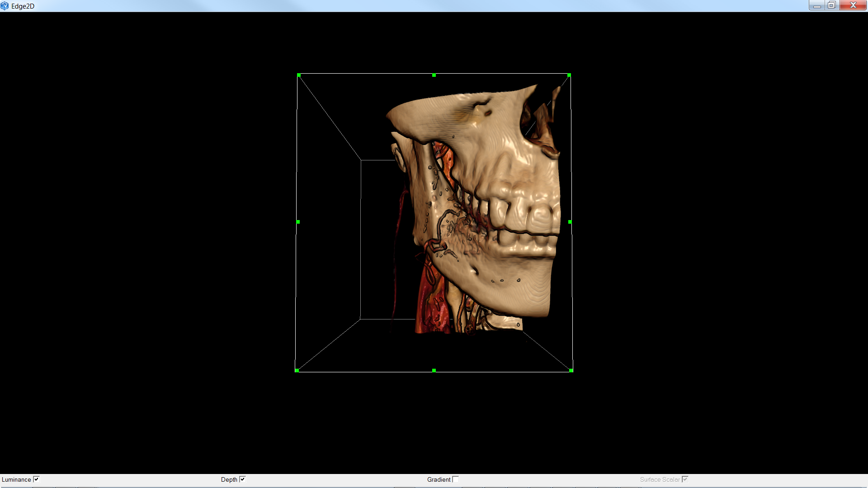Image resolution: width=868 pixels, height=488 pixels.
Task: Click the top-right green box handle
Action: point(569,75)
